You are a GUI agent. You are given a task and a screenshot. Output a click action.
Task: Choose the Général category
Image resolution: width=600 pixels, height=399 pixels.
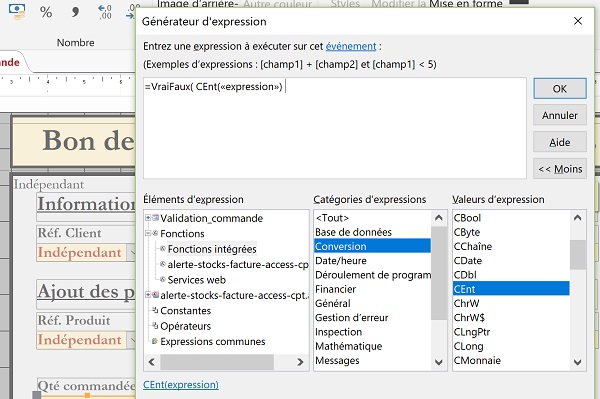pos(372,303)
